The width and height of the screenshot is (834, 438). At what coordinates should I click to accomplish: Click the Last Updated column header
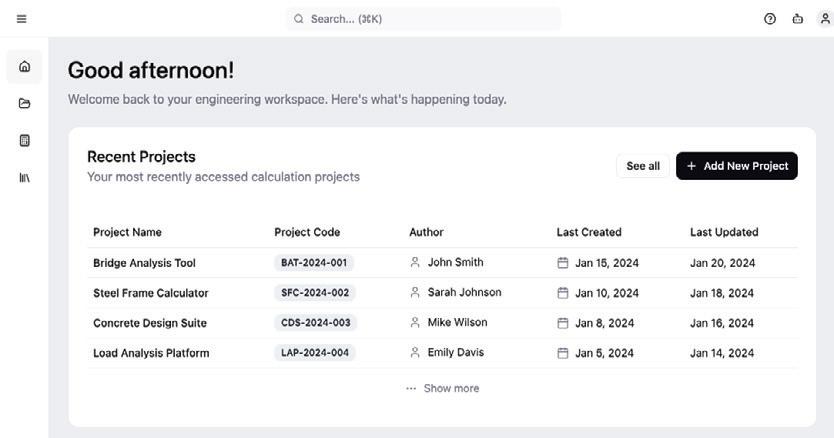pyautogui.click(x=724, y=233)
